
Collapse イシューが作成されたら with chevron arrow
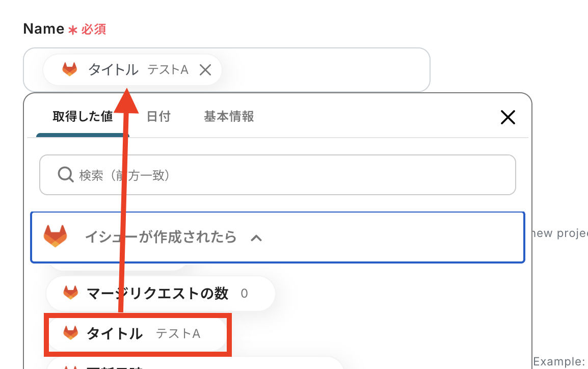tap(256, 238)
